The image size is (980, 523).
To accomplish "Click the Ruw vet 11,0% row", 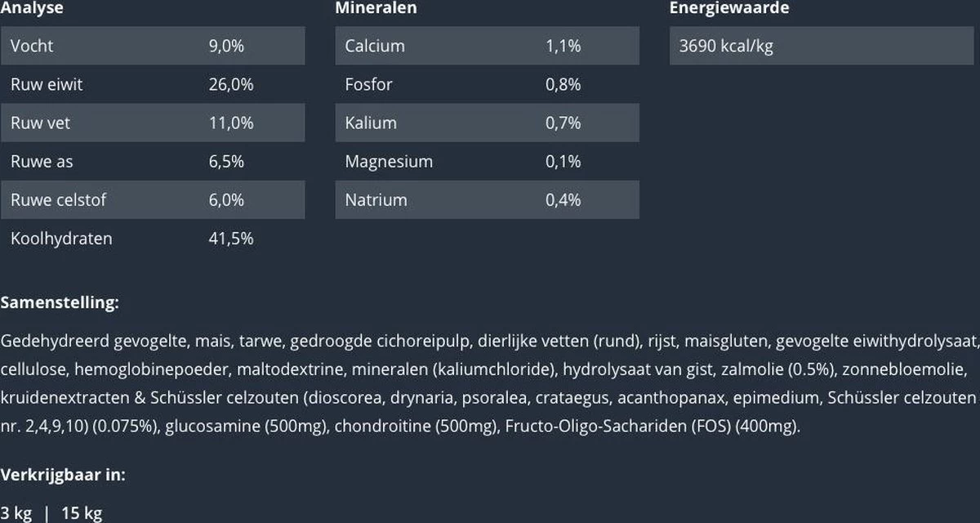I will click(x=153, y=123).
